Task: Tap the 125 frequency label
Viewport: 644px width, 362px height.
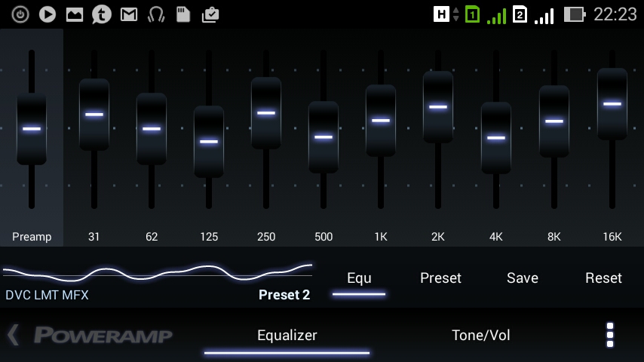Action: pyautogui.click(x=209, y=237)
